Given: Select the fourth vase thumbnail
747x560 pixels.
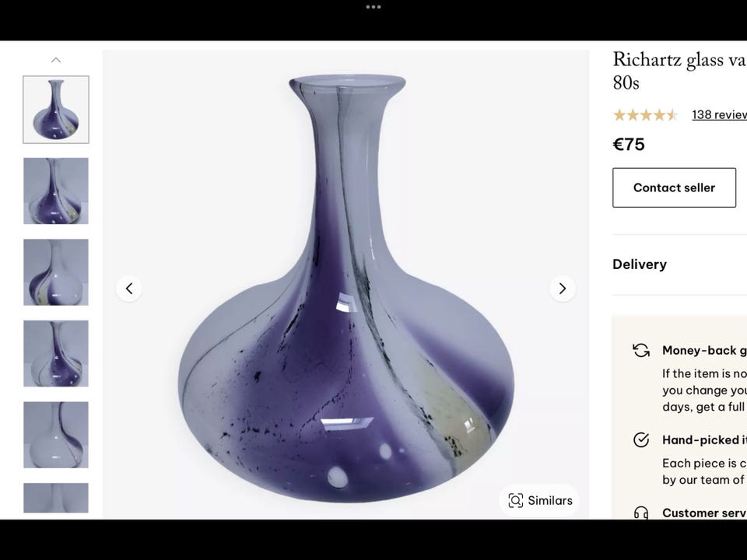Looking at the screenshot, I should tap(55, 353).
